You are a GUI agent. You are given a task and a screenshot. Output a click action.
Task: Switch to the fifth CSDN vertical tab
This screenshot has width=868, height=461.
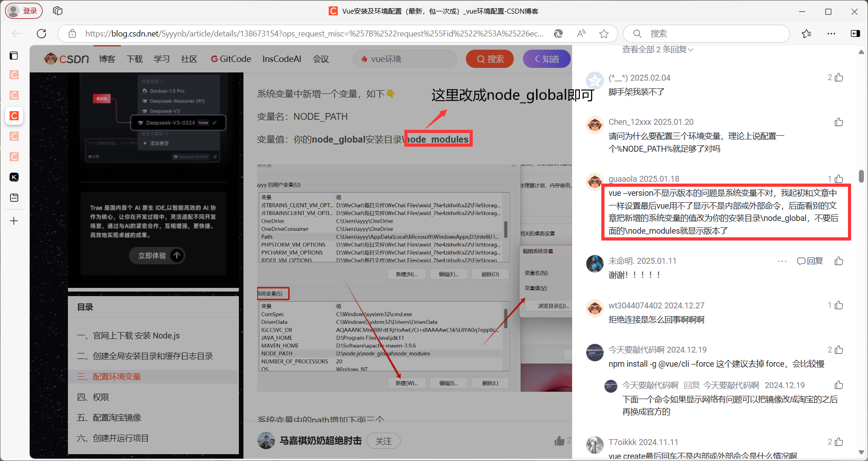tap(14, 157)
